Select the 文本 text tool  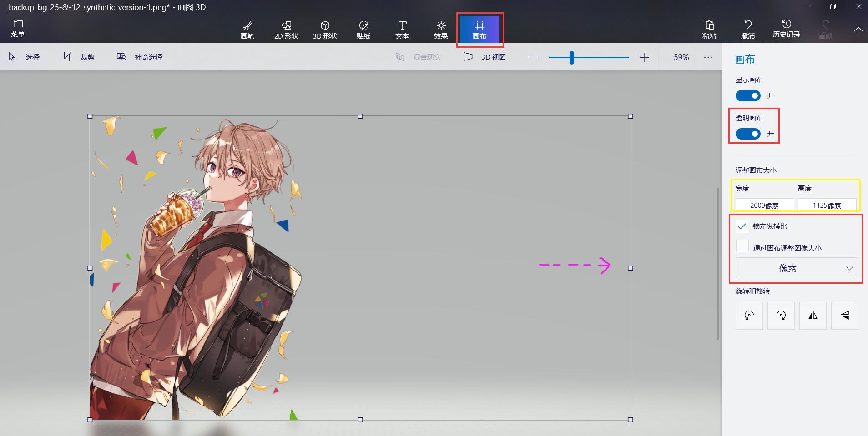[x=402, y=30]
